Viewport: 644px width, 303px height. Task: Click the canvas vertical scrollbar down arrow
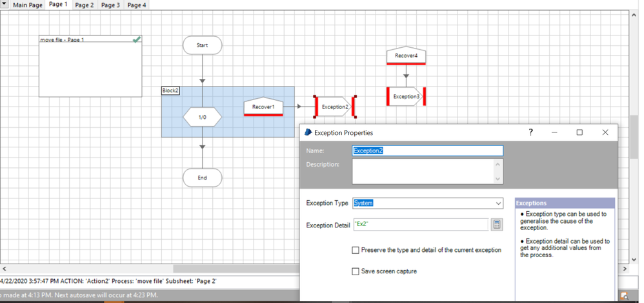633,260
